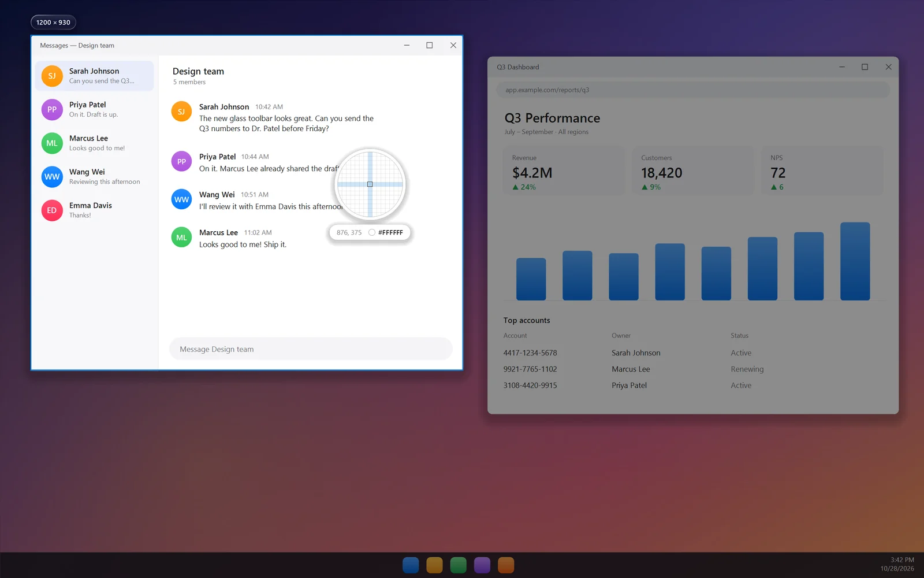Click the PP avatar beside the 10:44 AM message

(181, 161)
